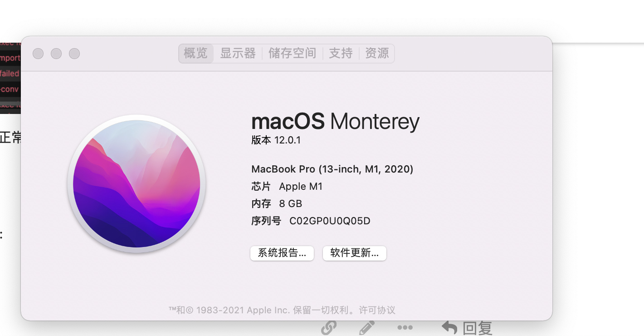
Task: Click the 8 GB memory value
Action: pyautogui.click(x=291, y=204)
